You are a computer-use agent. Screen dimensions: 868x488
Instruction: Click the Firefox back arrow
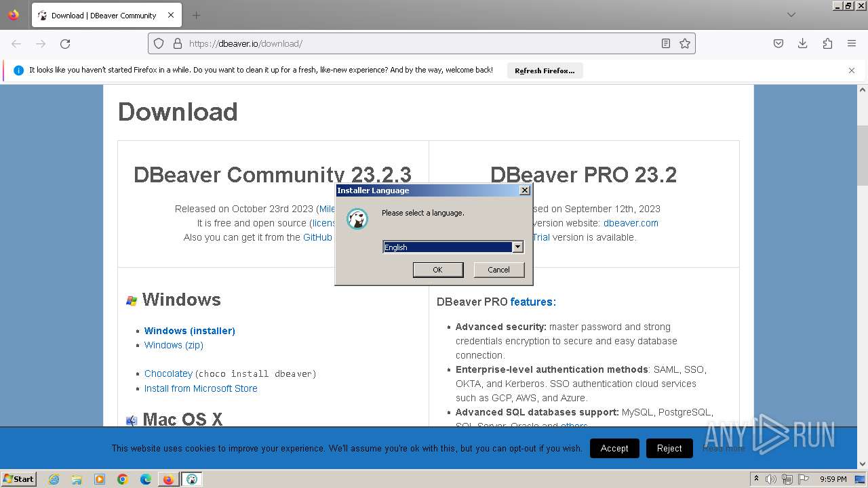click(x=16, y=43)
